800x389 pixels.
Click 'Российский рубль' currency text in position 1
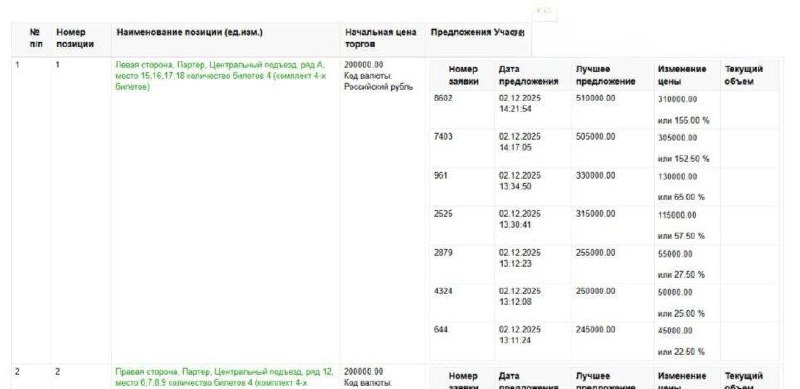point(379,87)
